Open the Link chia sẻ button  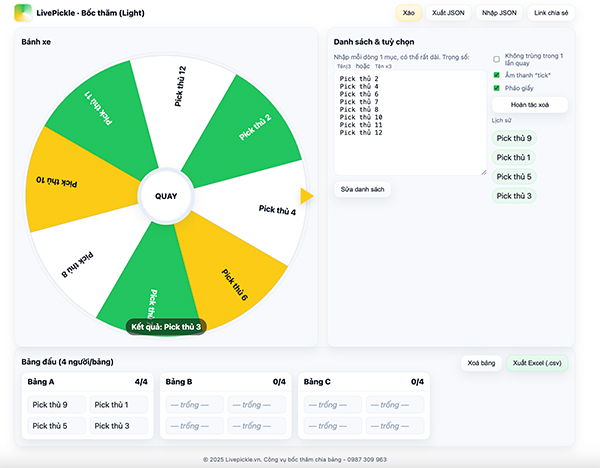[553, 13]
